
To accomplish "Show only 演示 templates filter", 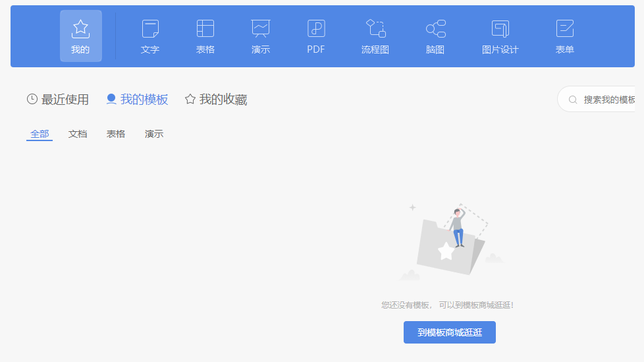I will click(x=154, y=134).
